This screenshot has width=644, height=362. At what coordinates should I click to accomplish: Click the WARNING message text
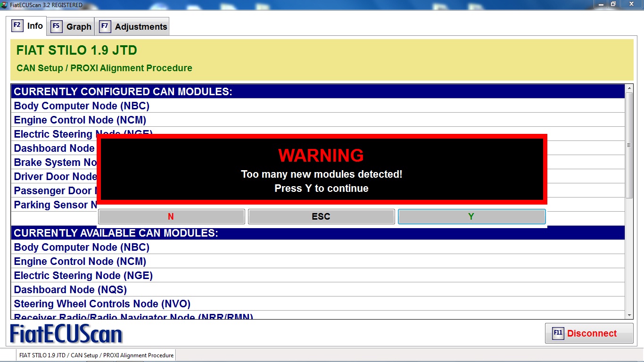point(322,155)
